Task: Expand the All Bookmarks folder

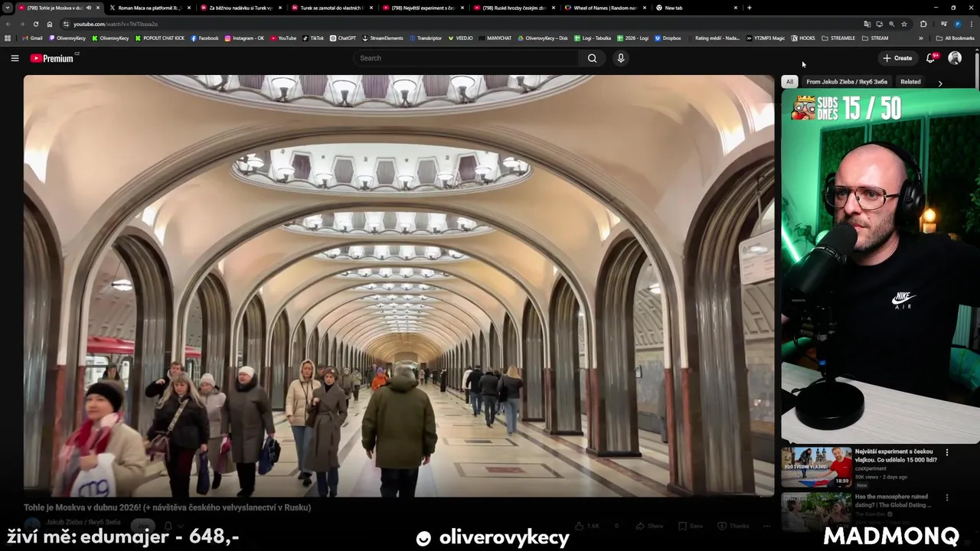Action: coord(955,38)
